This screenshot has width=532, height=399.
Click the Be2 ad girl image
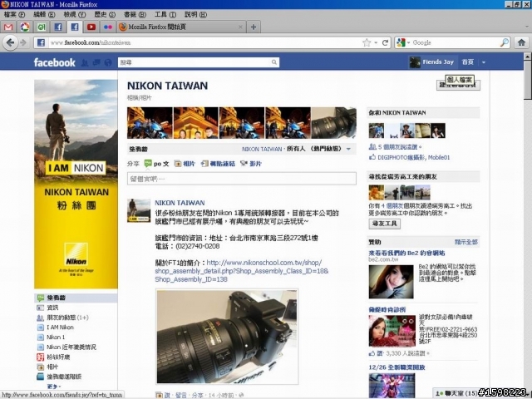coord(392,282)
